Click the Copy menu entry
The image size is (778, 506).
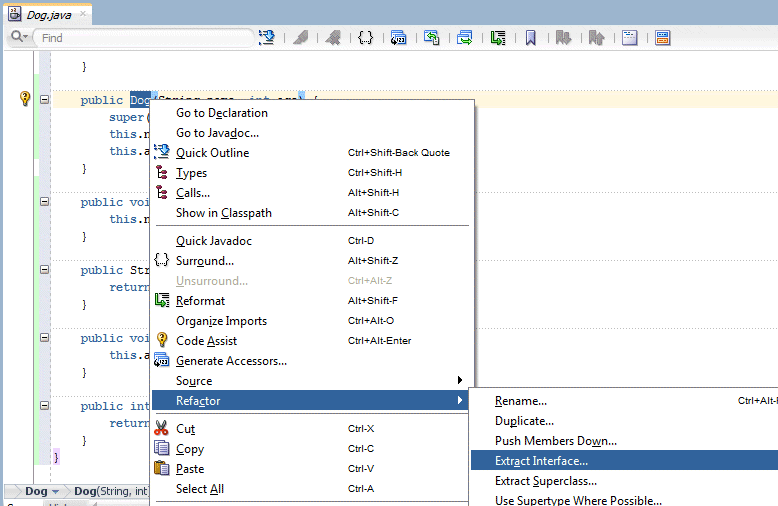pyautogui.click(x=310, y=448)
